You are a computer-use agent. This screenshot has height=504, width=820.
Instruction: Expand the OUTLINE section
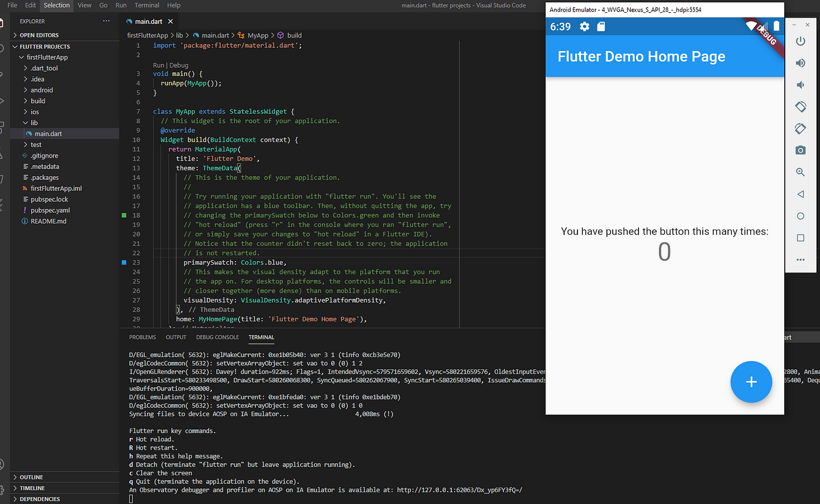(64, 477)
